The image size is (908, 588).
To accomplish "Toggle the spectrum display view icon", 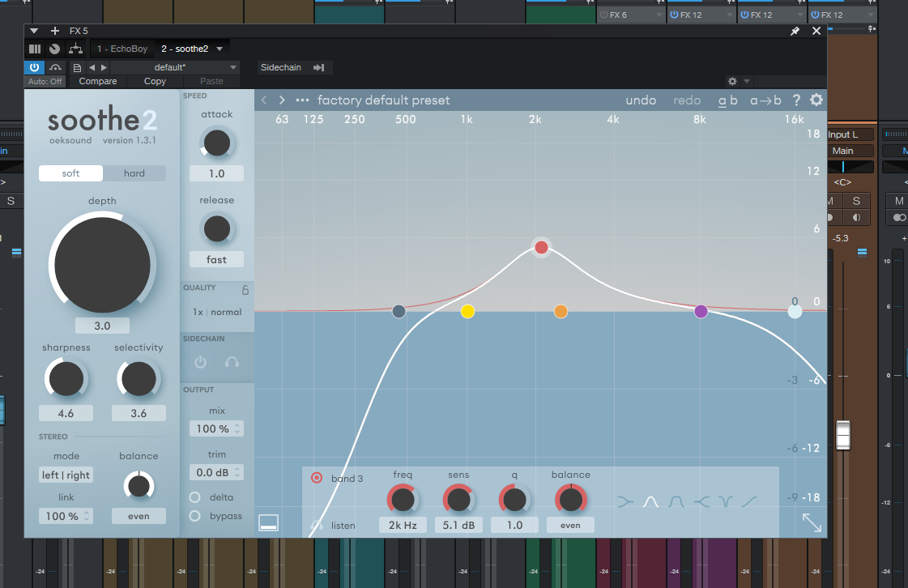I will point(269,523).
